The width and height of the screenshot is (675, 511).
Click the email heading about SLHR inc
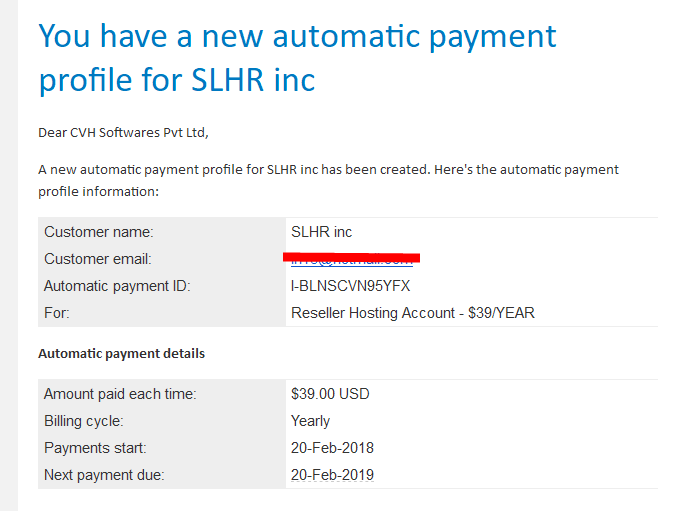click(297, 58)
